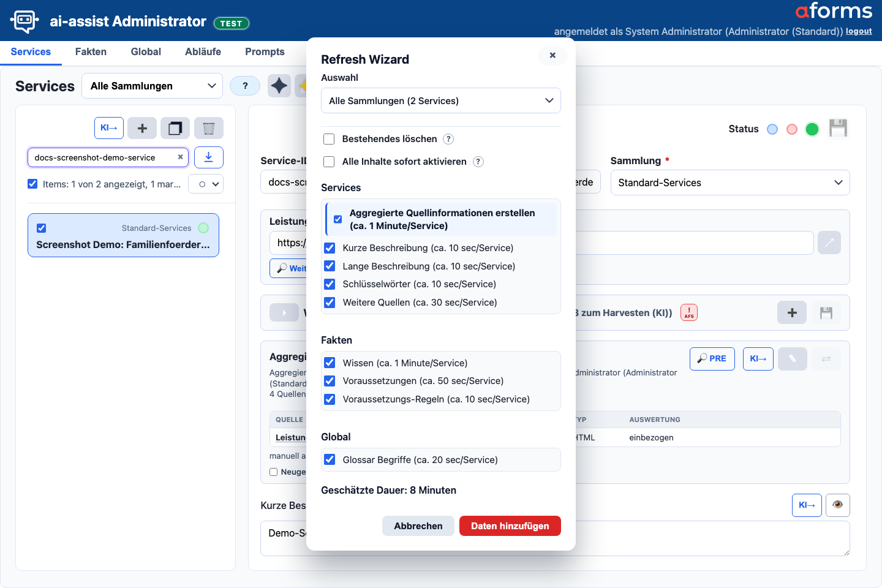
Task: Enable Alle Inhalte sofort aktivieren checkbox
Action: pos(329,162)
